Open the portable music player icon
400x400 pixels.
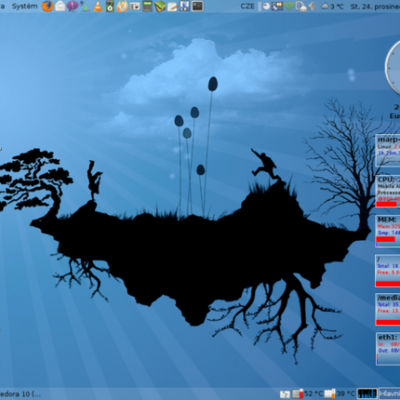click(110, 6)
